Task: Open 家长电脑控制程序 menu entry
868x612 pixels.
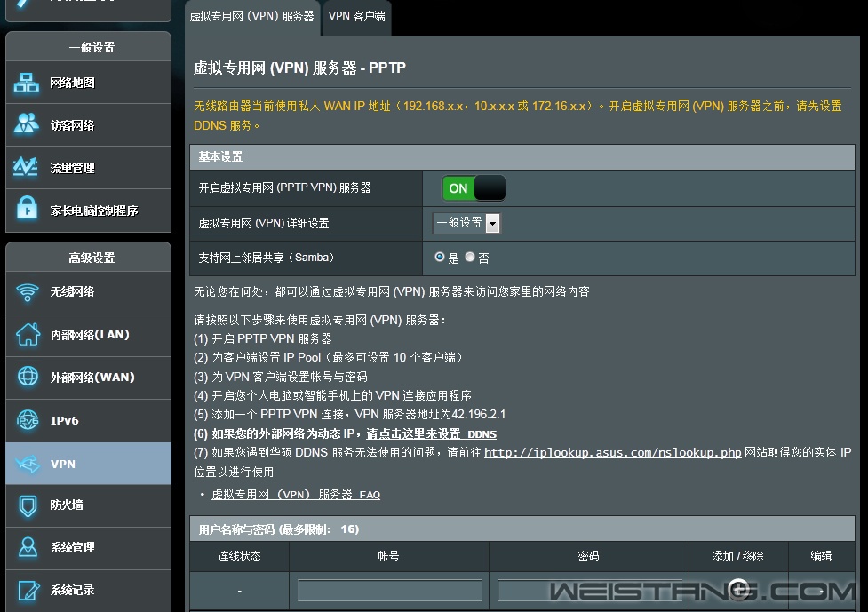Action: pos(94,211)
